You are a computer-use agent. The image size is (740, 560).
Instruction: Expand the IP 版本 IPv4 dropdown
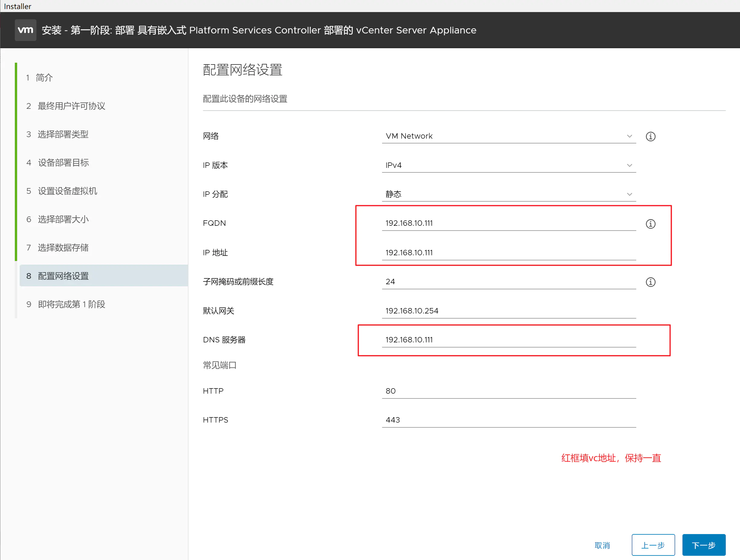[x=509, y=165]
